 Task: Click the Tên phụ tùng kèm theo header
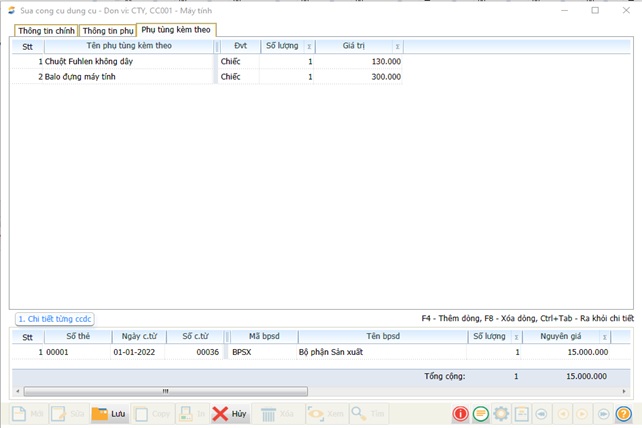pyautogui.click(x=129, y=46)
